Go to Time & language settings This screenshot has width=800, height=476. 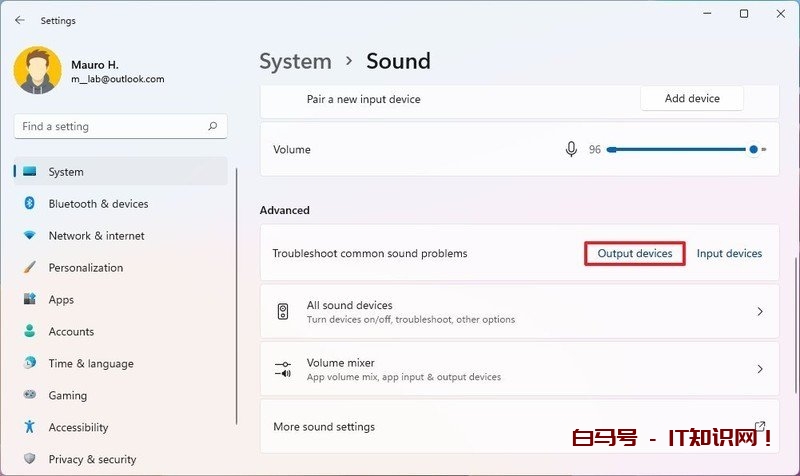(x=90, y=364)
